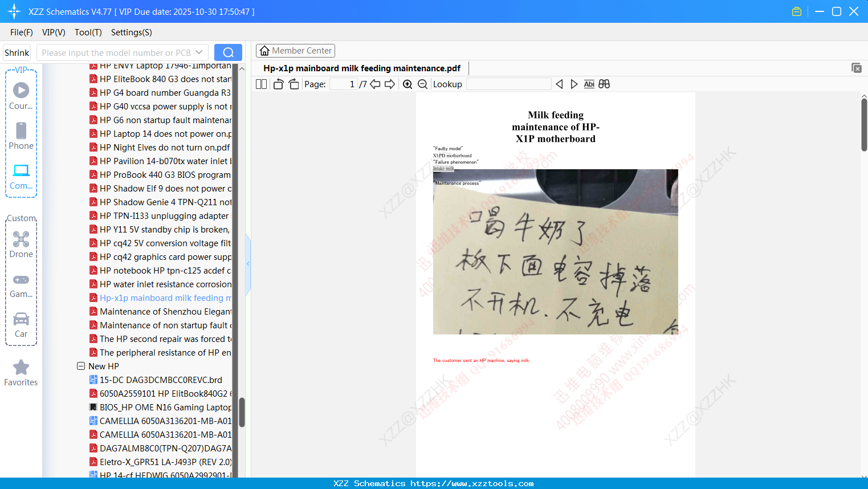Select the Computer category icon
The width and height of the screenshot is (868, 489).
[x=21, y=176]
